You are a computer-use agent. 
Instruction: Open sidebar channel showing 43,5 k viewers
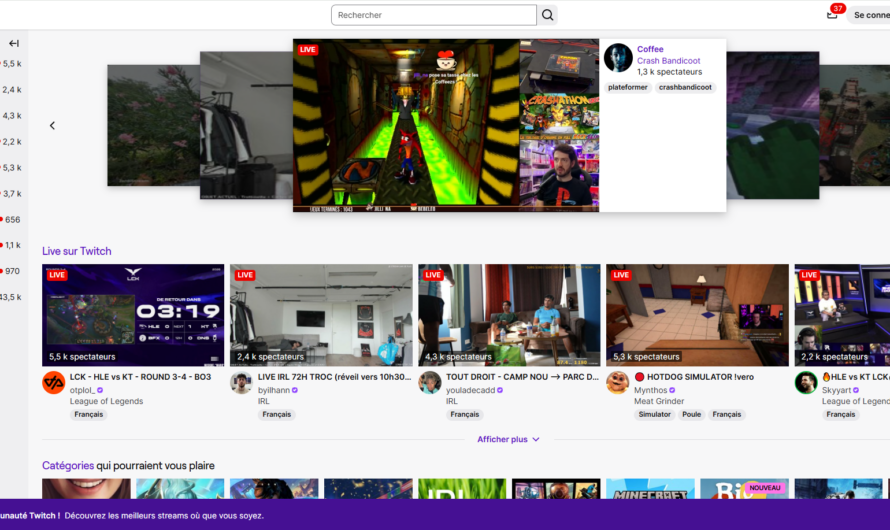pos(11,297)
